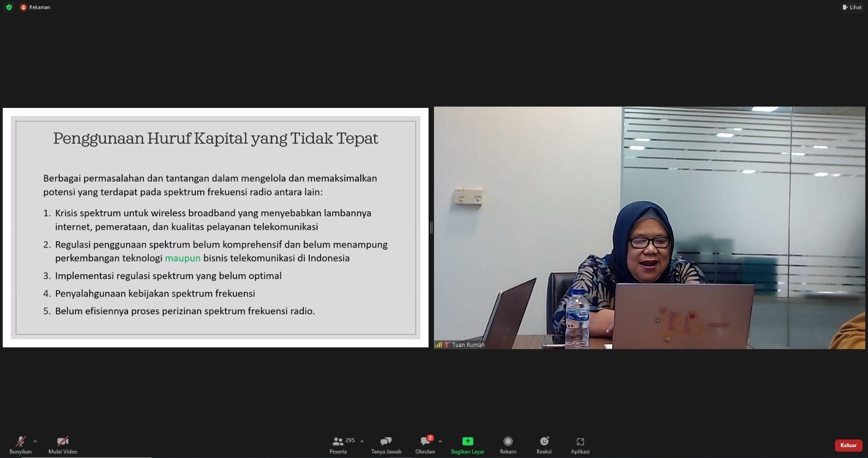868x458 pixels.
Task: Unmute microphone with Bunyikan icon
Action: (21, 442)
